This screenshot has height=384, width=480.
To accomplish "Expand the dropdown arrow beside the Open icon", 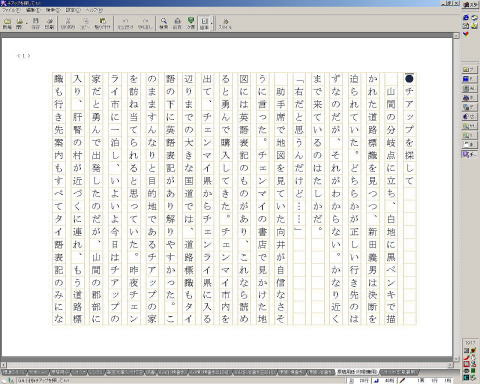I will coord(27,23).
